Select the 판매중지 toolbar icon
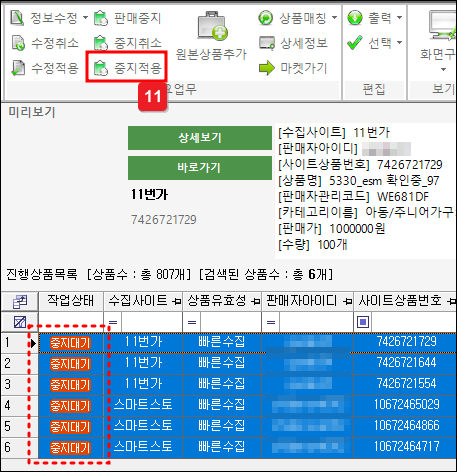Viewport: 457px width, 472px height. pyautogui.click(x=101, y=18)
